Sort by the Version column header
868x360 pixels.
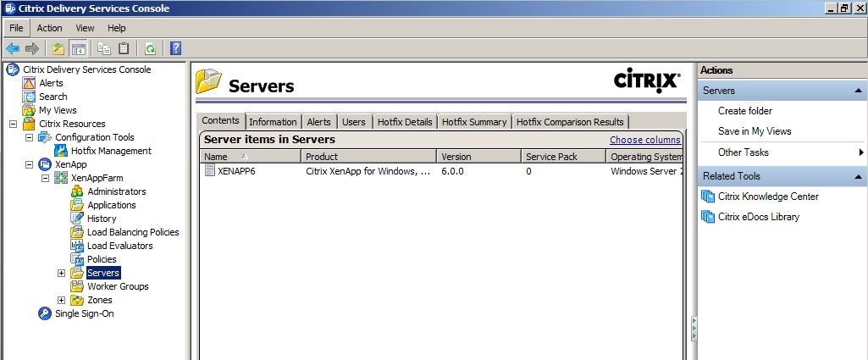click(478, 157)
